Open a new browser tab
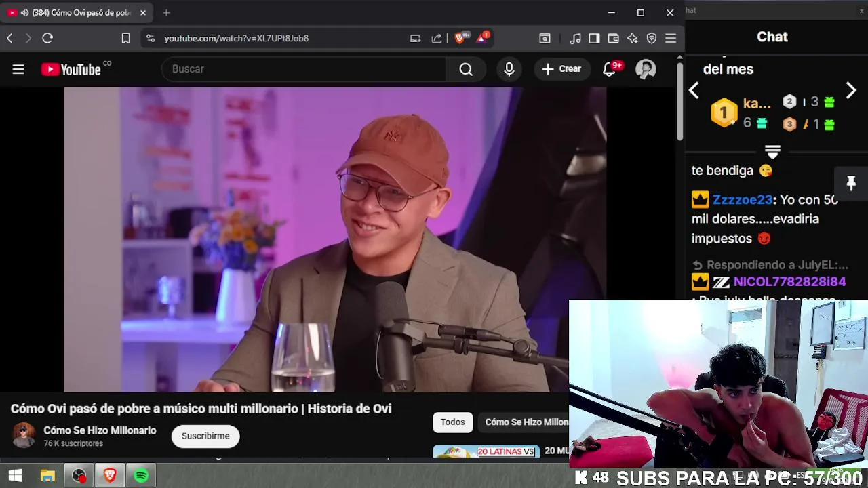The width and height of the screenshot is (868, 488). click(166, 13)
